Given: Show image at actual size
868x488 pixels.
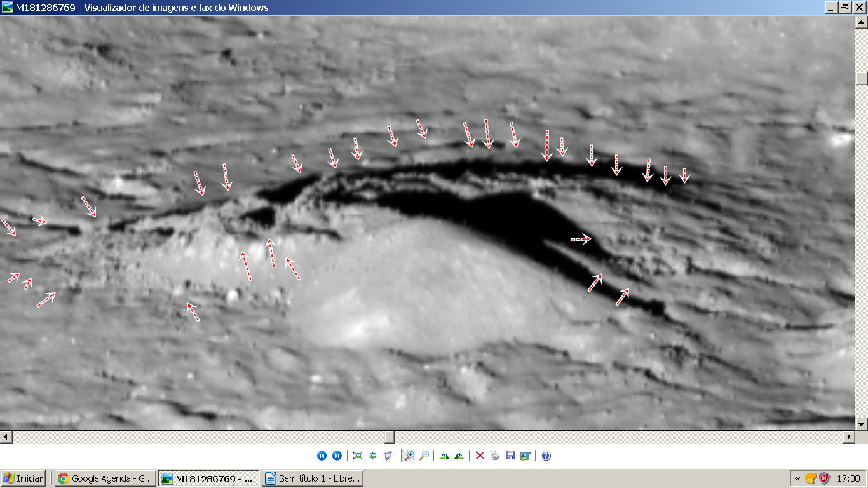Looking at the screenshot, I should point(373,456).
